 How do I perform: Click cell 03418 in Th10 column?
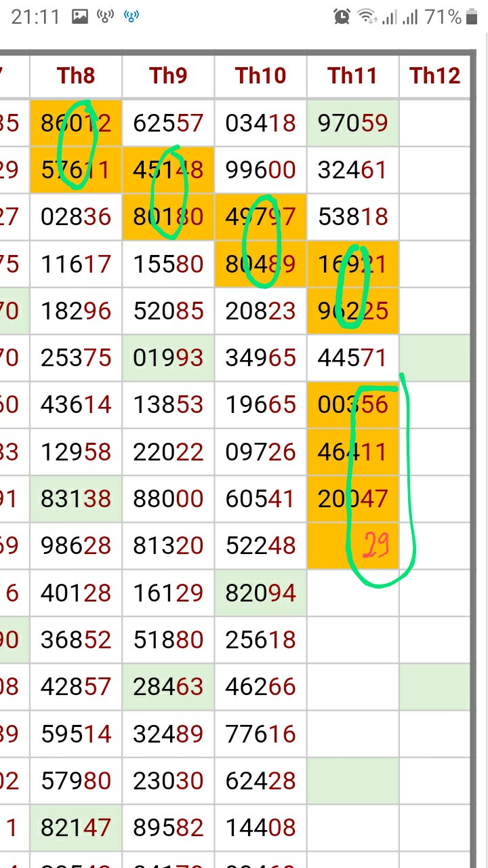pos(260,123)
